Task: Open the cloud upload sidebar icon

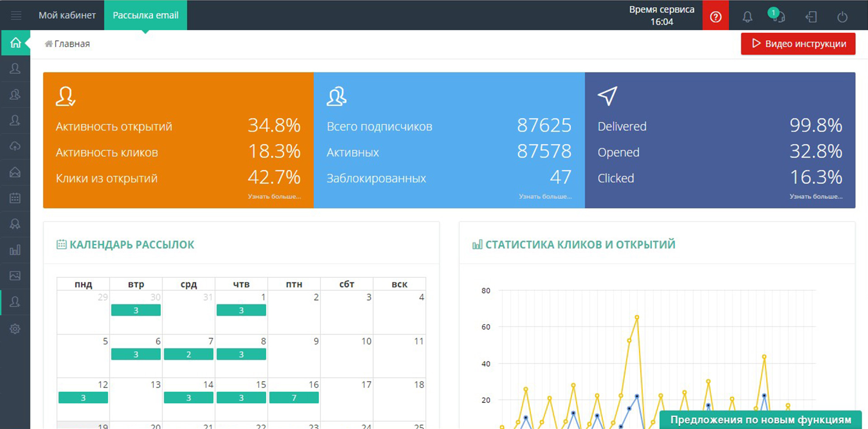Action: click(15, 146)
